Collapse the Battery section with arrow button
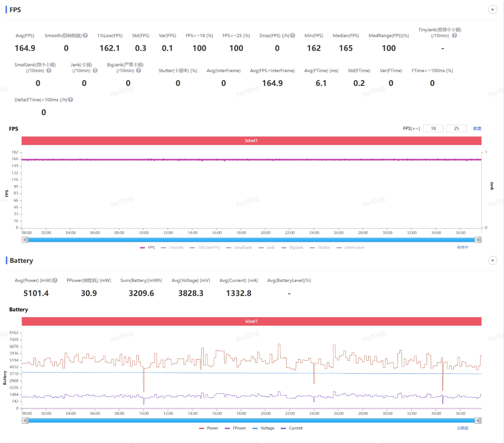Screen dimensions: 504x443 pos(493,260)
